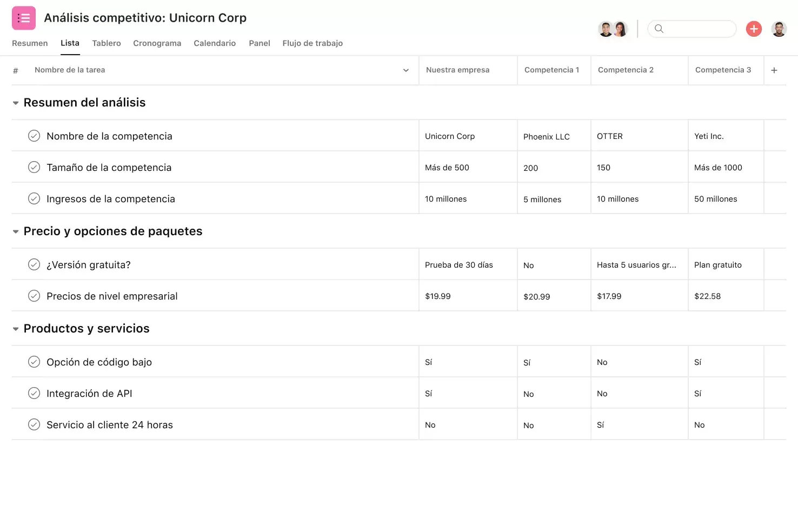Open the user profile avatar at far right
798x532 pixels.
click(779, 29)
